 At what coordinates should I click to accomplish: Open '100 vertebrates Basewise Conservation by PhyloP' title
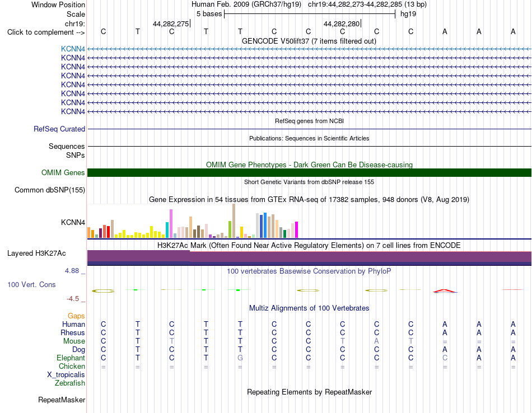point(309,271)
